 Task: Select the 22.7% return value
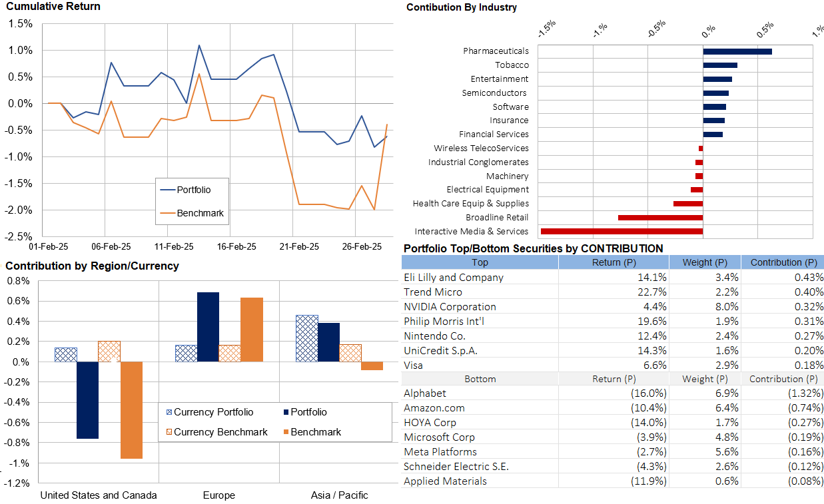pyautogui.click(x=653, y=292)
